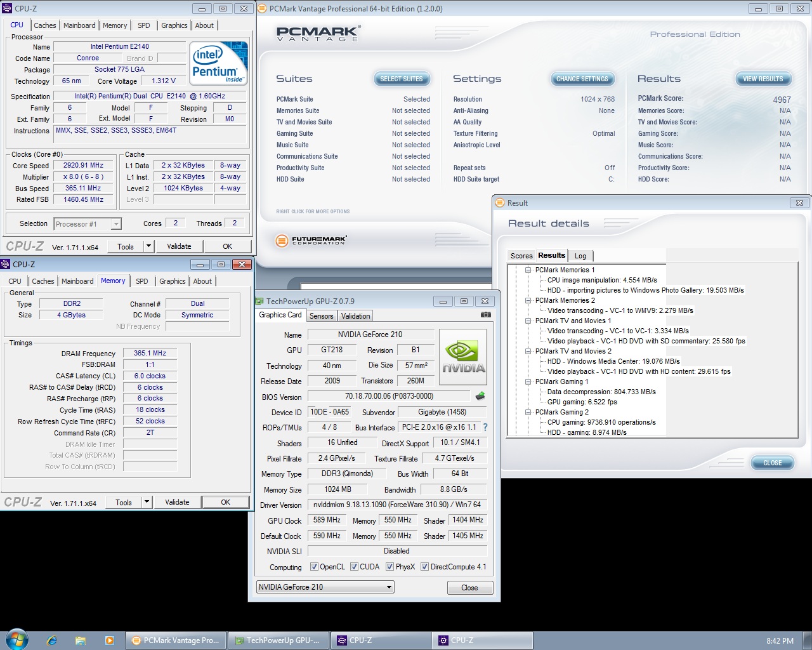This screenshot has height=650, width=812.
Task: Open the Scores tab in Result details
Action: point(521,256)
